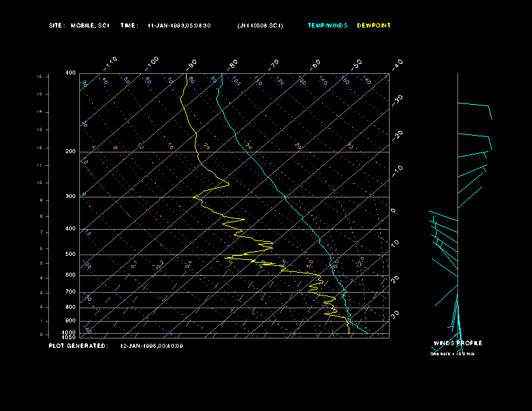Viewport: 532px width, 411px height.
Task: Click the -50 isotherm label above the chart
Action: tap(356, 64)
